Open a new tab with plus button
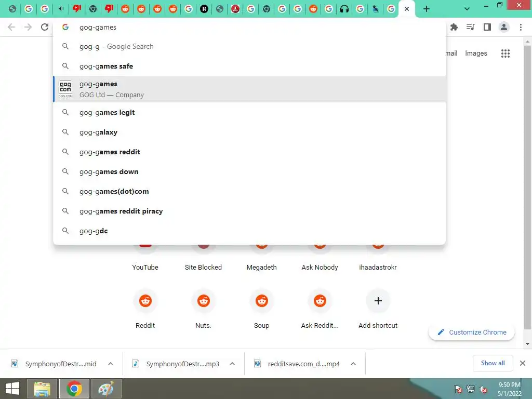The height and width of the screenshot is (399, 532). coord(427,9)
